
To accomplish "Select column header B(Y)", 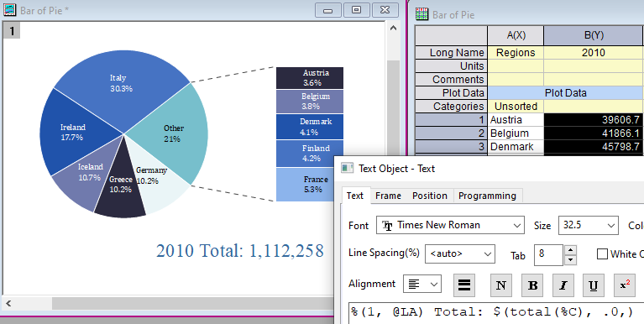I will coord(593,36).
